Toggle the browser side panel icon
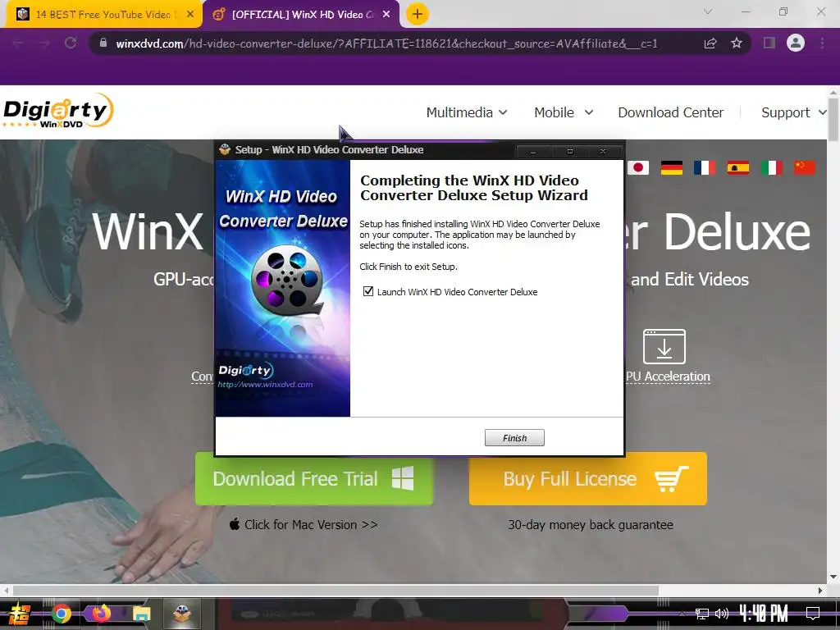 tap(769, 43)
